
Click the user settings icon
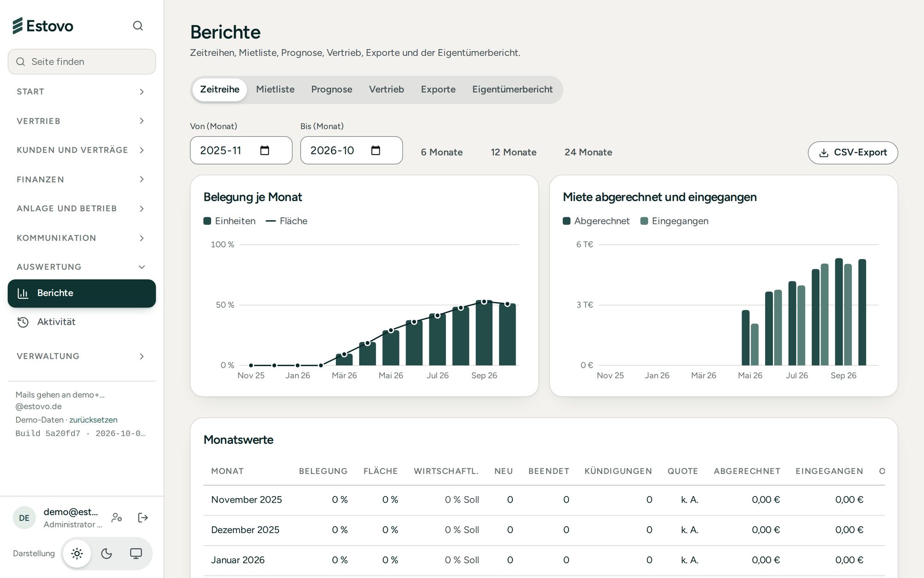pos(117,517)
